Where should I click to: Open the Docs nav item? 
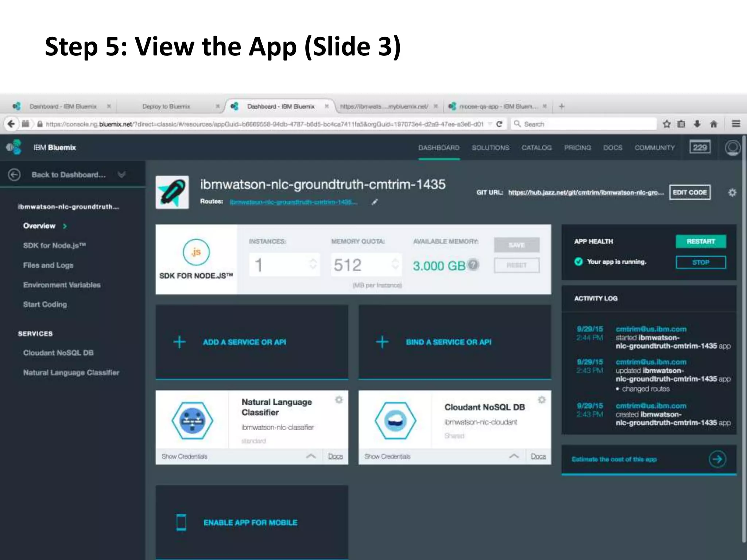click(613, 148)
